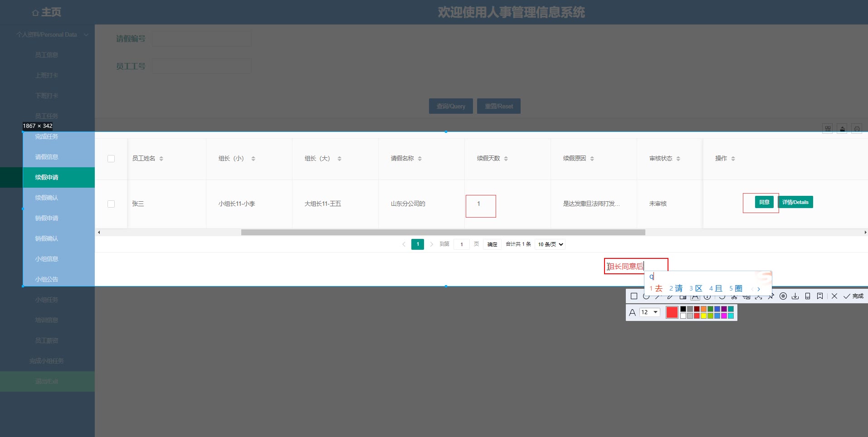Go to the next table page arrow
Image resolution: width=868 pixels, height=437 pixels.
[432, 244]
